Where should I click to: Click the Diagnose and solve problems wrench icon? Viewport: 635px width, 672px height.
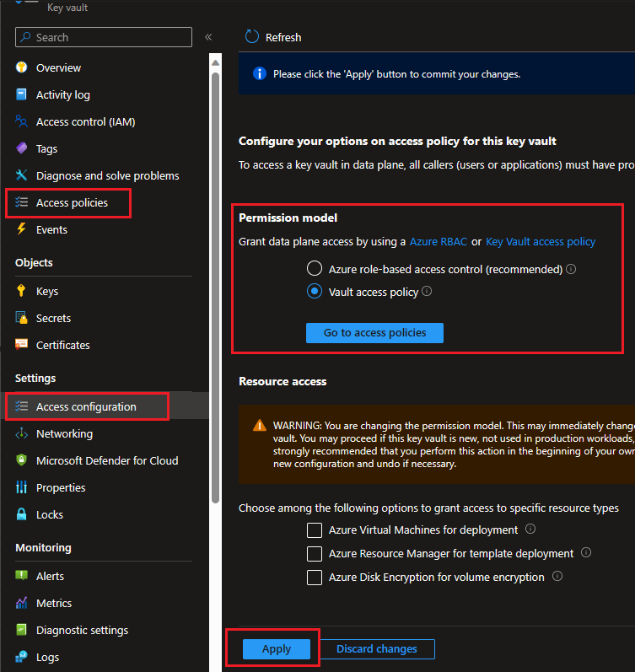click(21, 175)
